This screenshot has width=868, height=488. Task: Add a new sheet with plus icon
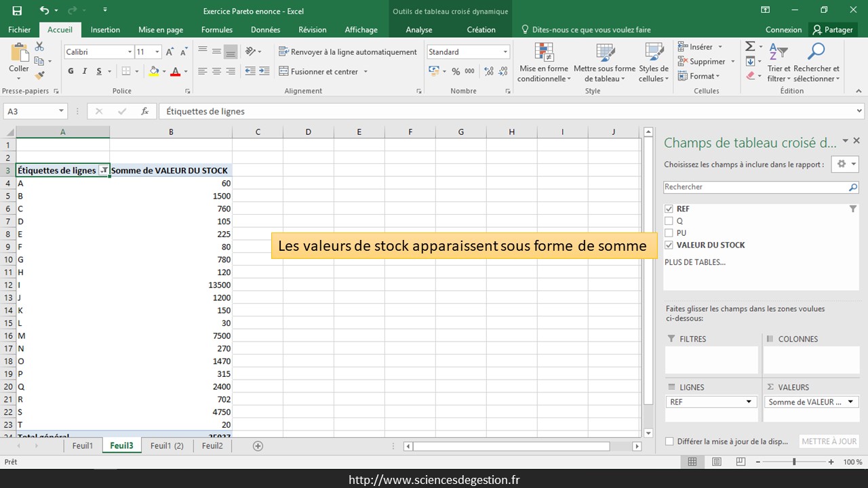coord(258,446)
